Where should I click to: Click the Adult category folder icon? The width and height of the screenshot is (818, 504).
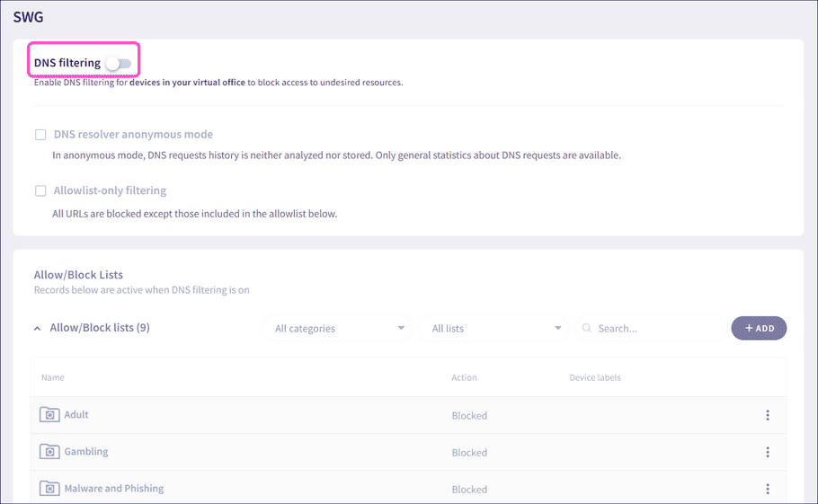tap(49, 414)
